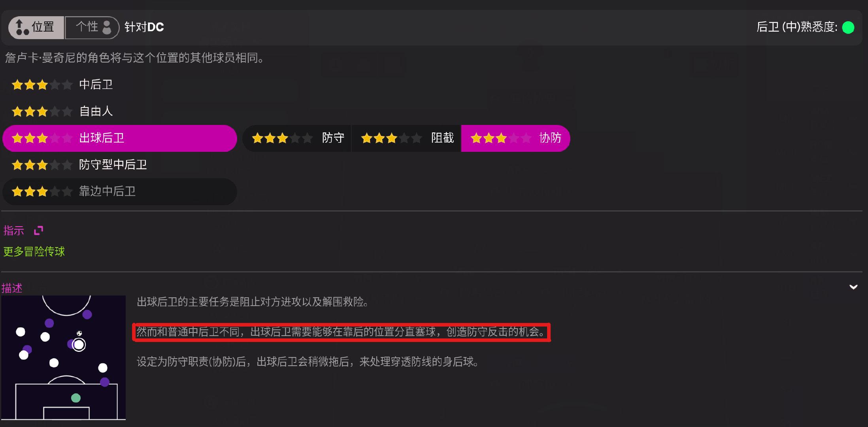Open the 针对DC position selector

144,27
